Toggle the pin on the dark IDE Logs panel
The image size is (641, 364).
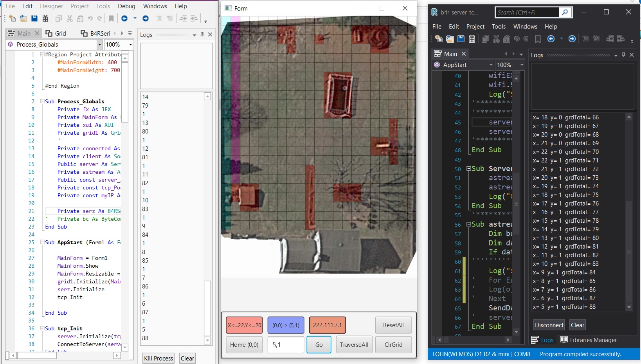tap(623, 55)
